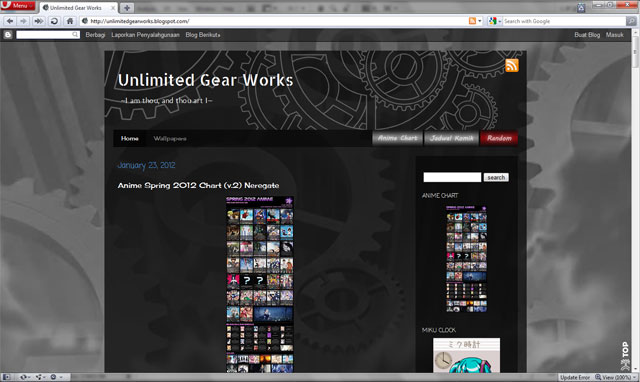Click the scrollbar up arrow
This screenshot has width=640, height=382.
(636, 32)
